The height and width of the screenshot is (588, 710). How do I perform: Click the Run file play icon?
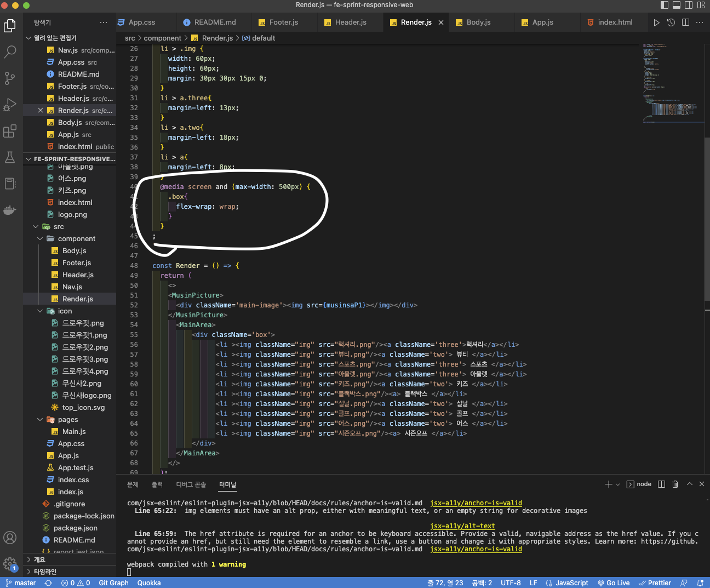point(656,22)
